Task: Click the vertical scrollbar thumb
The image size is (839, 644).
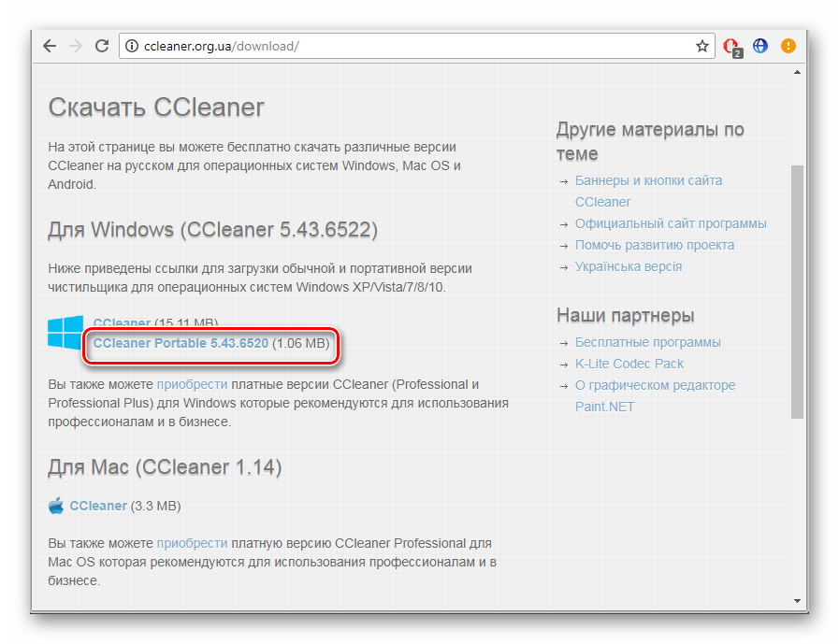Action: pos(797,290)
